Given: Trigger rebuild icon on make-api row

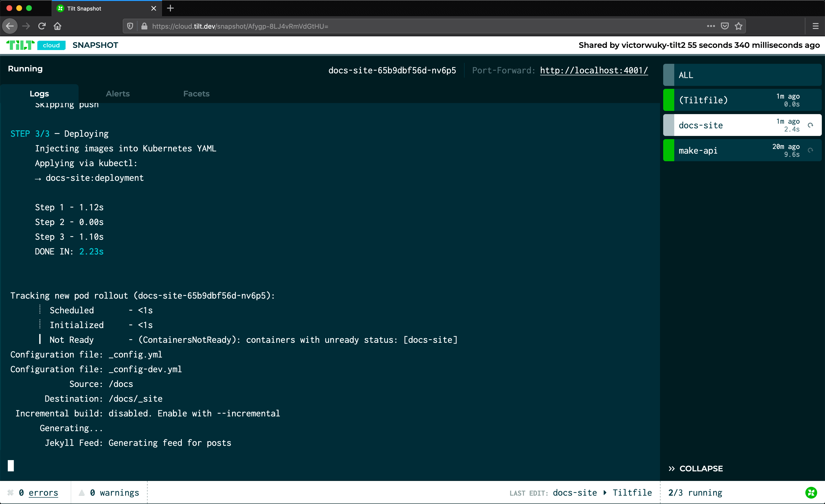Looking at the screenshot, I should [810, 150].
